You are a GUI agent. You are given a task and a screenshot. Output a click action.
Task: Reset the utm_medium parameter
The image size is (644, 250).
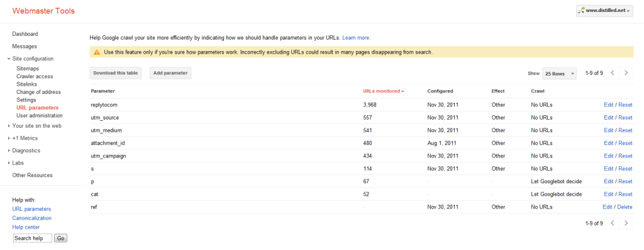tap(625, 130)
